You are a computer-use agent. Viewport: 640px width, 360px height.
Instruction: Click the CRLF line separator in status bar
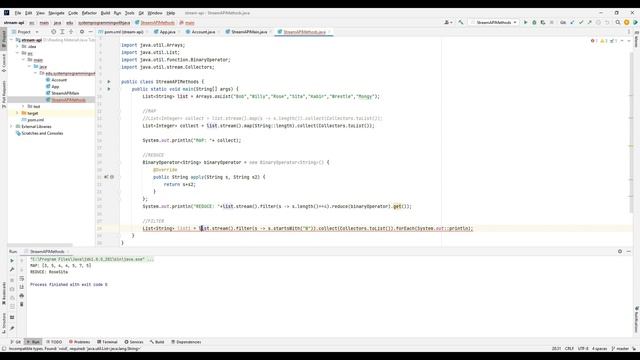pos(569,349)
